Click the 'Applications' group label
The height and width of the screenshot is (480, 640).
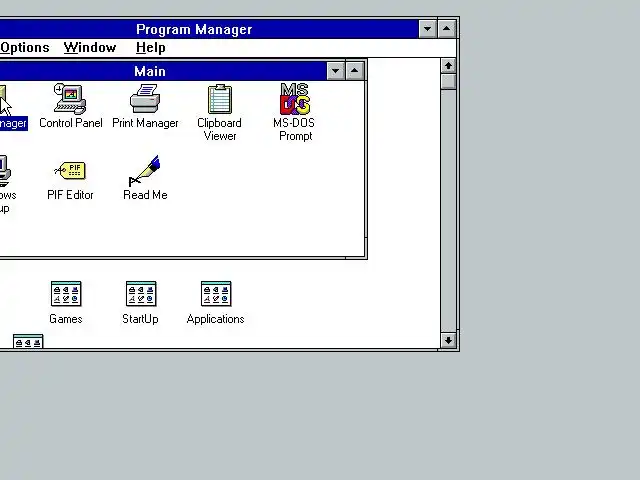pyautogui.click(x=216, y=319)
